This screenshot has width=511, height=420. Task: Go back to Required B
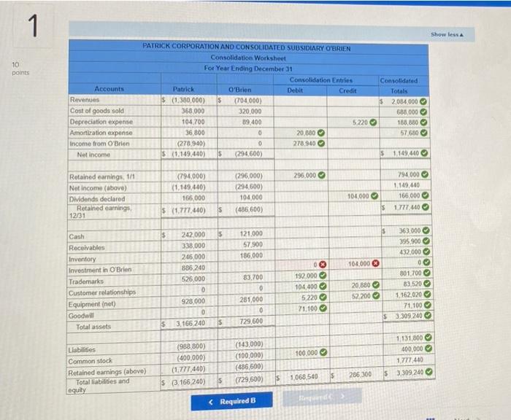[231, 401]
